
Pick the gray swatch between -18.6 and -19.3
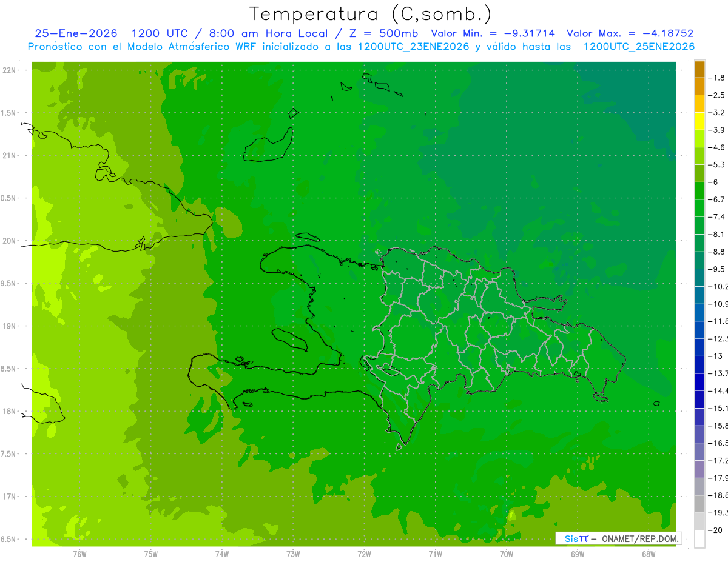[699, 504]
